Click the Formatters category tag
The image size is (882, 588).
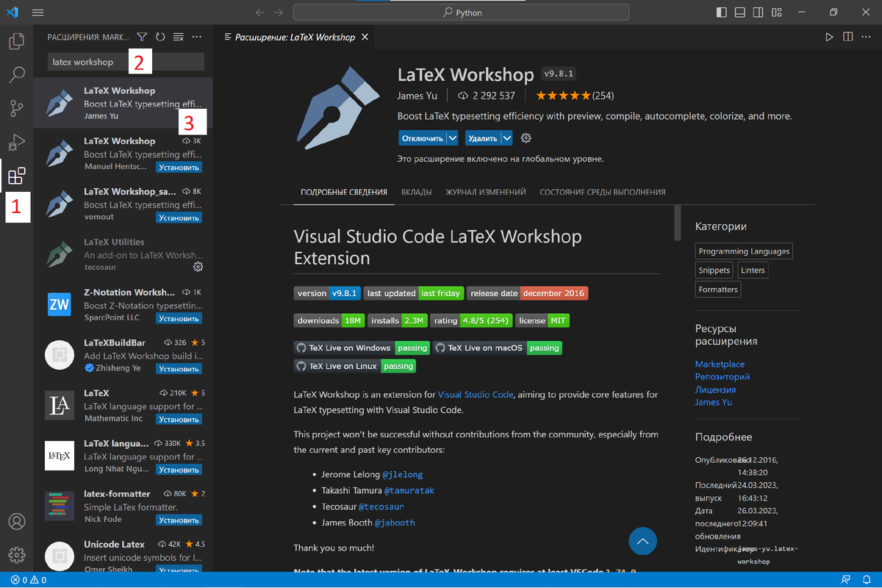[x=718, y=290]
